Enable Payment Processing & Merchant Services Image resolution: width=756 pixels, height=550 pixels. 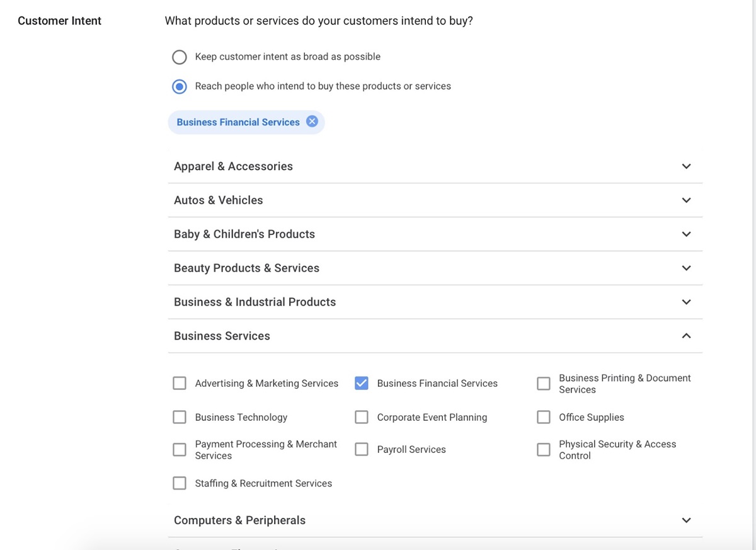[180, 450]
